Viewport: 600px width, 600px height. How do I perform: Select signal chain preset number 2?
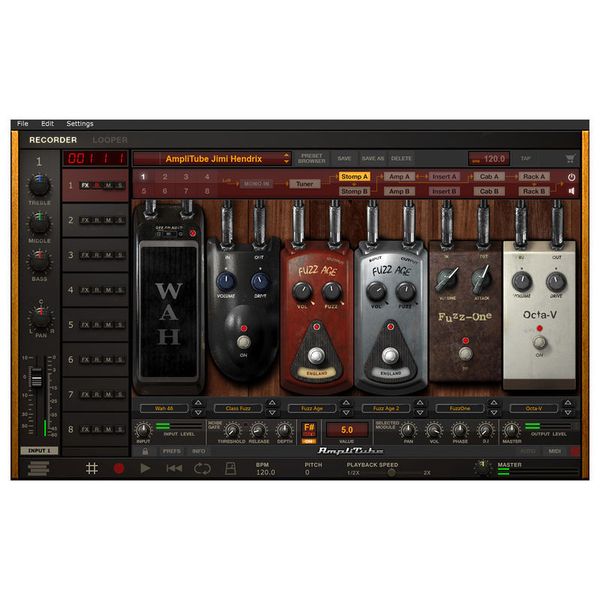pos(165,177)
